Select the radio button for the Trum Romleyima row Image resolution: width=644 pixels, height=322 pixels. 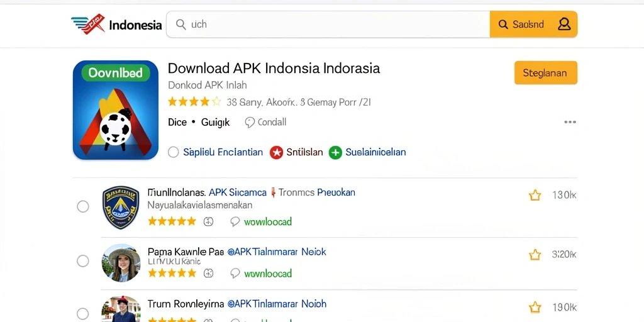[83, 313]
